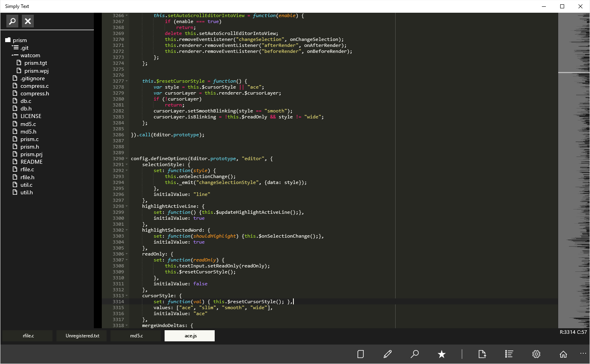Viewport: 590px width, 364px height.
Task: Click the R:3314 C:57 cursor position status
Action: 573,332
